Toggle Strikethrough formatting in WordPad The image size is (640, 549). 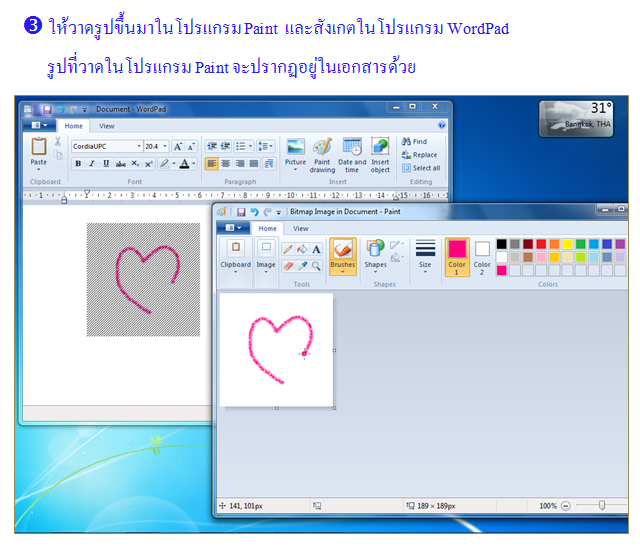[120, 164]
